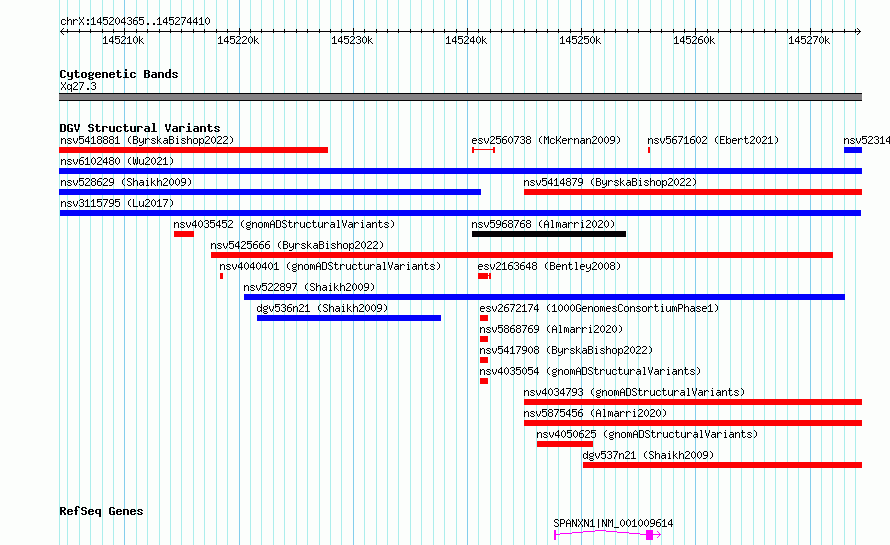Click the 145240k ruler position

click(467, 40)
